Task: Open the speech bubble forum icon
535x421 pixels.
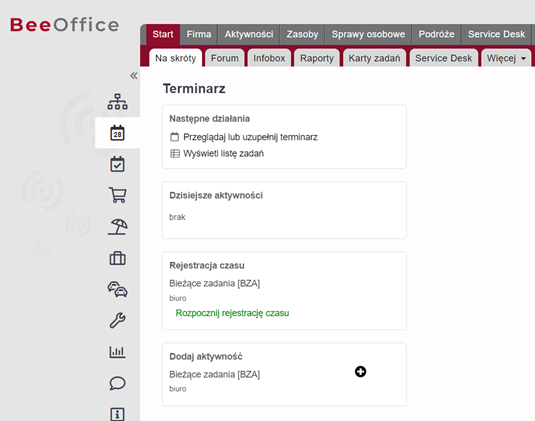Action: pyautogui.click(x=117, y=383)
